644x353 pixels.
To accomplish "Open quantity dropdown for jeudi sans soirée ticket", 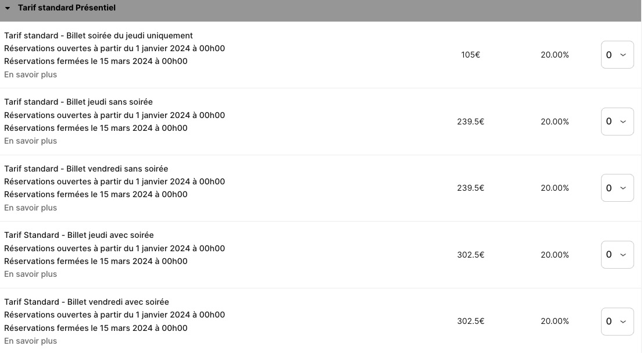I will 617,122.
